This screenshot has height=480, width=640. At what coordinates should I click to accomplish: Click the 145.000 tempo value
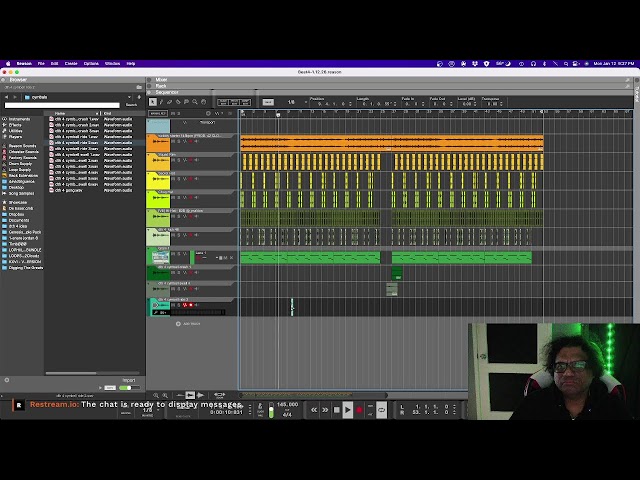pyautogui.click(x=287, y=404)
